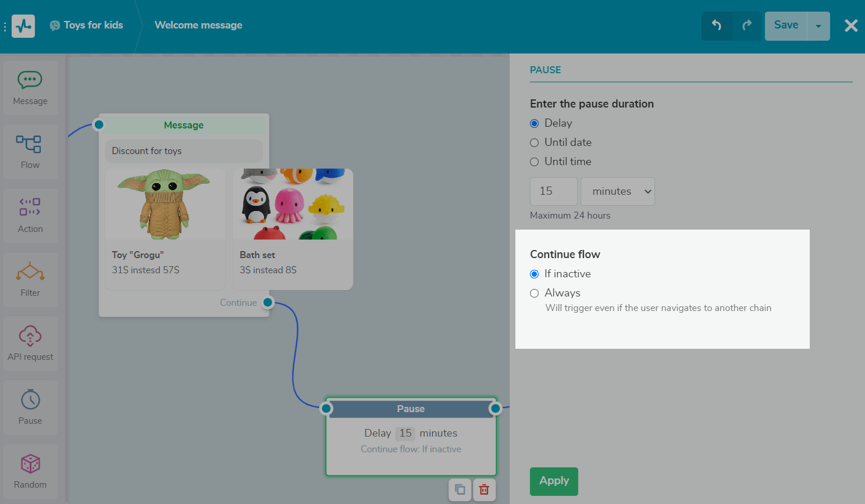Choose the Action block icon

click(30, 216)
